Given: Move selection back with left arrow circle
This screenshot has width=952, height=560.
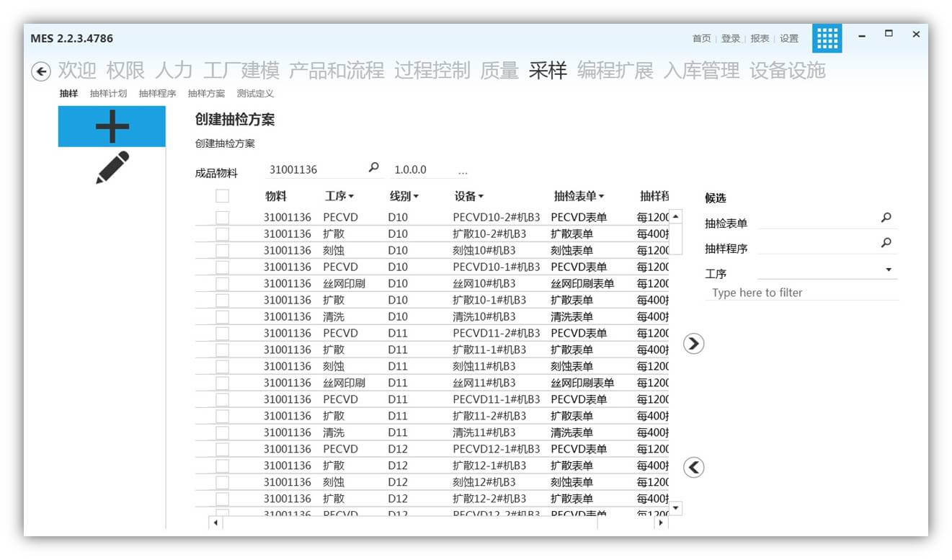Looking at the screenshot, I should pyautogui.click(x=693, y=467).
